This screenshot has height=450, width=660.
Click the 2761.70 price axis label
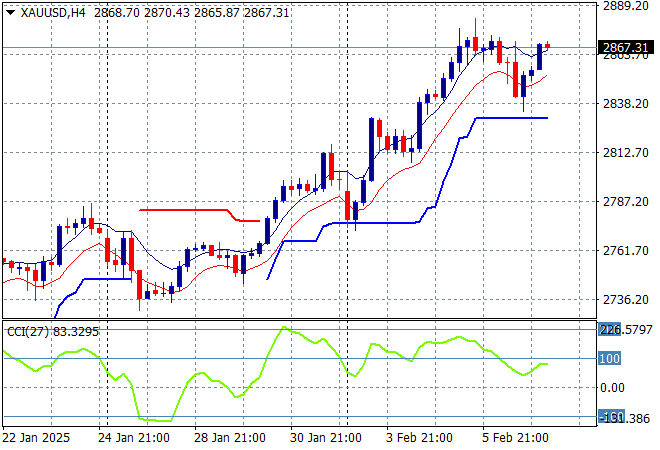tap(625, 250)
